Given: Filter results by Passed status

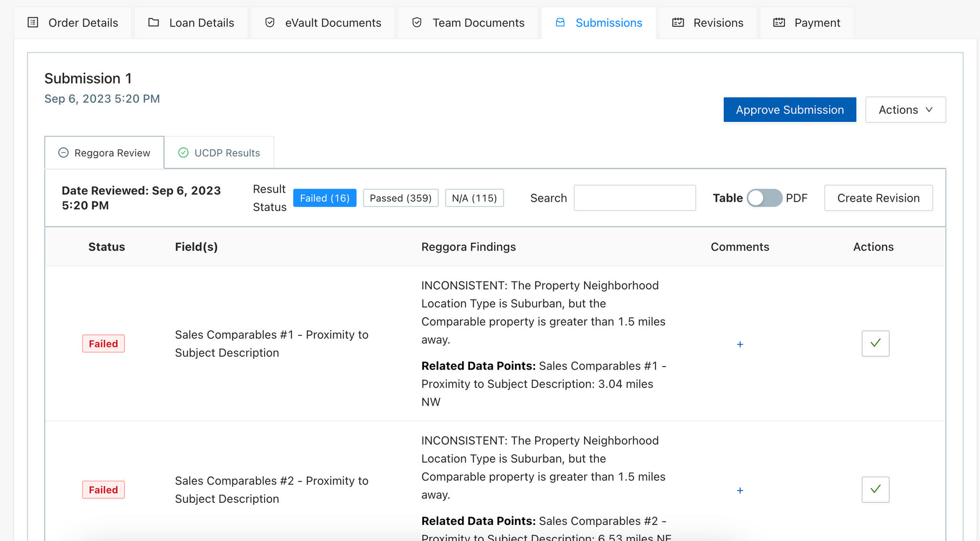Looking at the screenshot, I should coord(400,198).
